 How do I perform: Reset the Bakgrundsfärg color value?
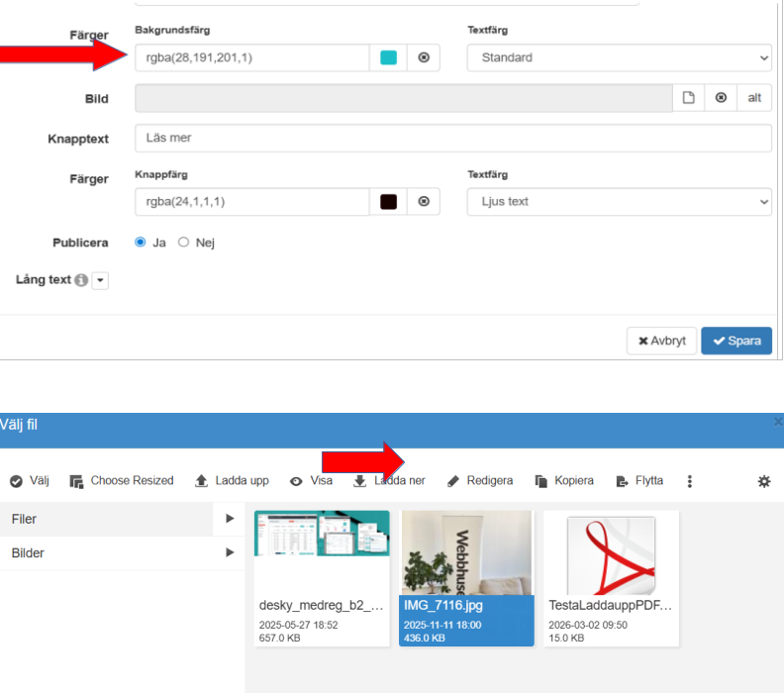pos(424,57)
